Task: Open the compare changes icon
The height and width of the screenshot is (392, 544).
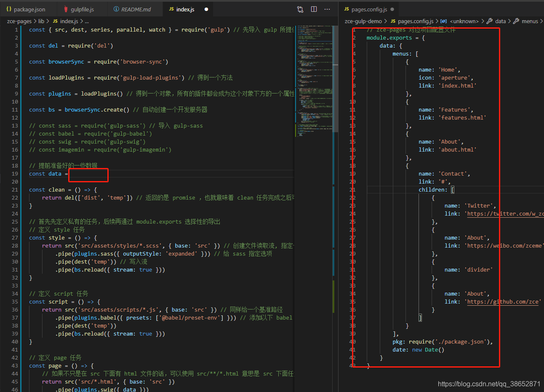Action: pos(300,9)
